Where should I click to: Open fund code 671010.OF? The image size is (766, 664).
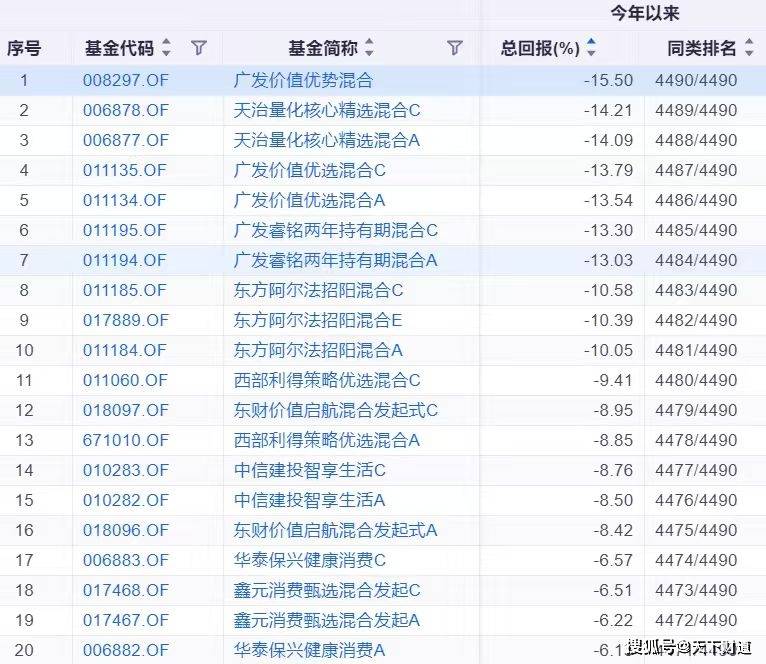[125, 440]
